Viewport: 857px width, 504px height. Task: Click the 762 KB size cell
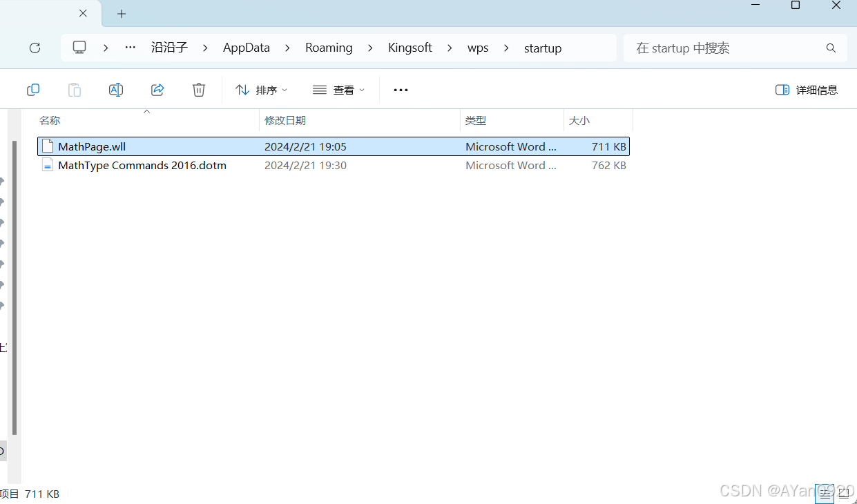tap(609, 165)
